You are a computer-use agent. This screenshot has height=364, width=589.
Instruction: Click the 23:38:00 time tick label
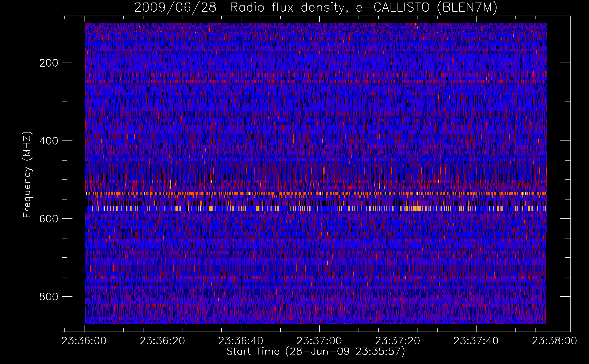click(554, 341)
